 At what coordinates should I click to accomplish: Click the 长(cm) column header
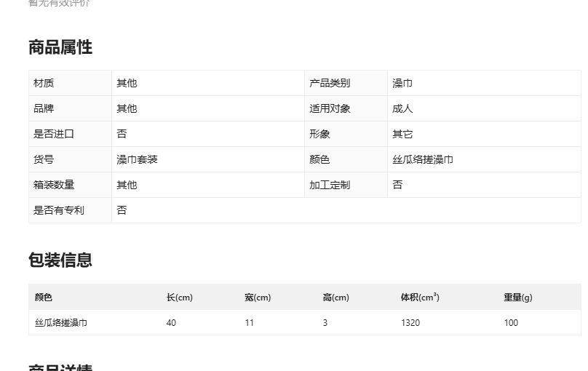coord(179,297)
